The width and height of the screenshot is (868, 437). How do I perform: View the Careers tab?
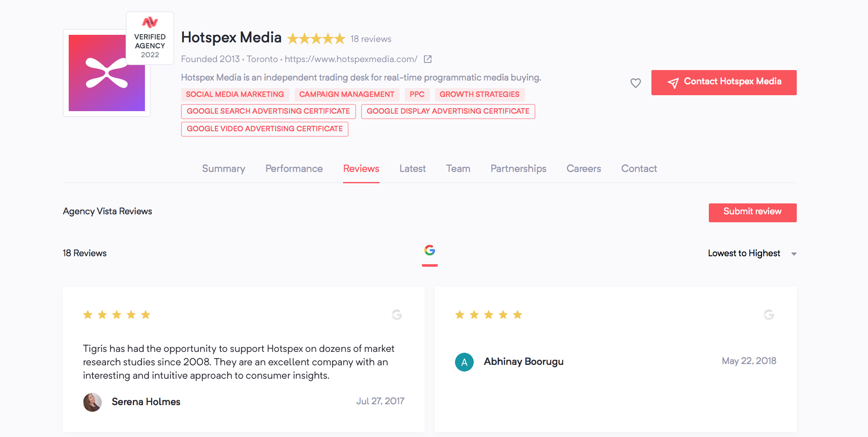click(x=584, y=169)
